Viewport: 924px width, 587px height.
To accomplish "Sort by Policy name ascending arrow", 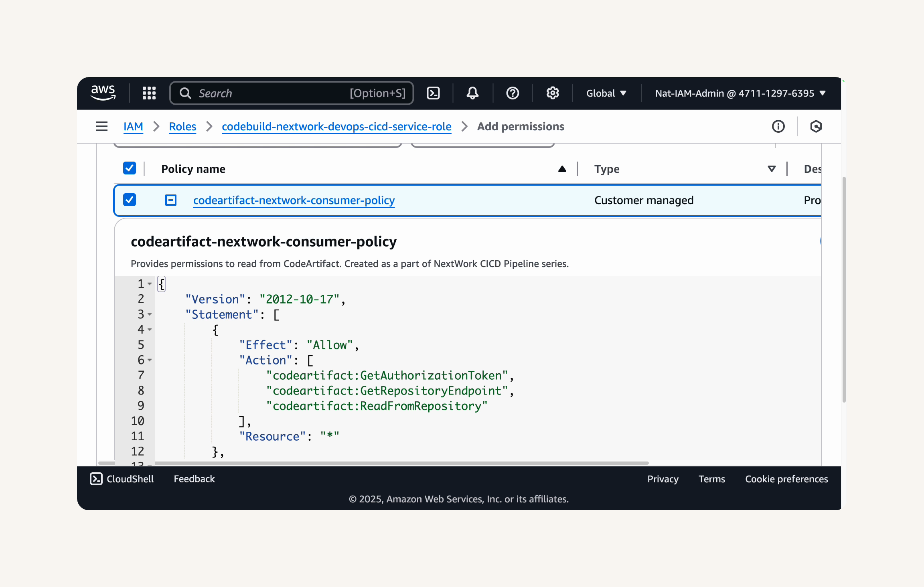I will [562, 169].
